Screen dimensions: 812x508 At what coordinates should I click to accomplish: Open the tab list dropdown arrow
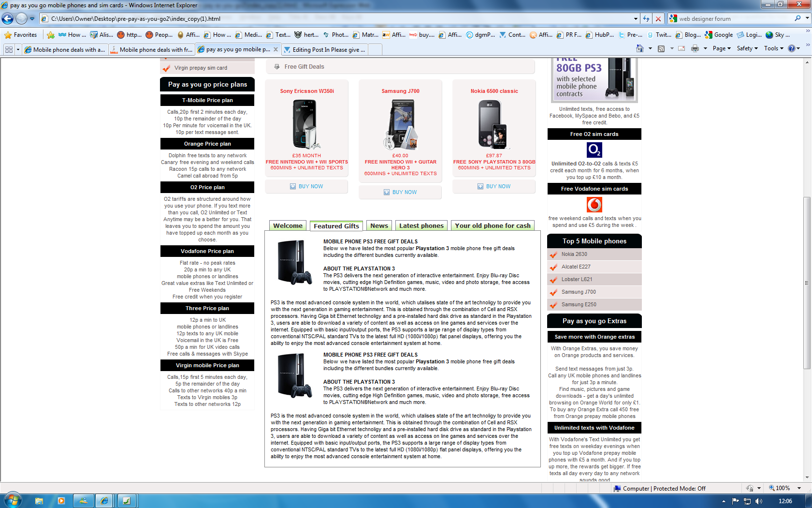pos(18,49)
